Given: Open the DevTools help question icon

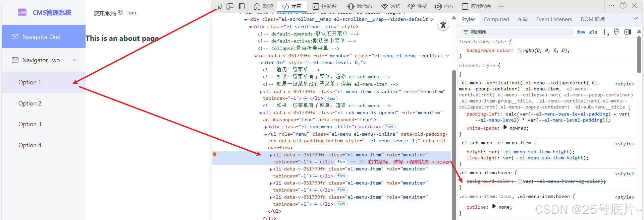Looking at the screenshot, I should coord(623,5).
